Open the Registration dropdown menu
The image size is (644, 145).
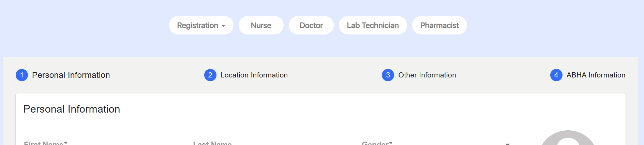tap(201, 25)
